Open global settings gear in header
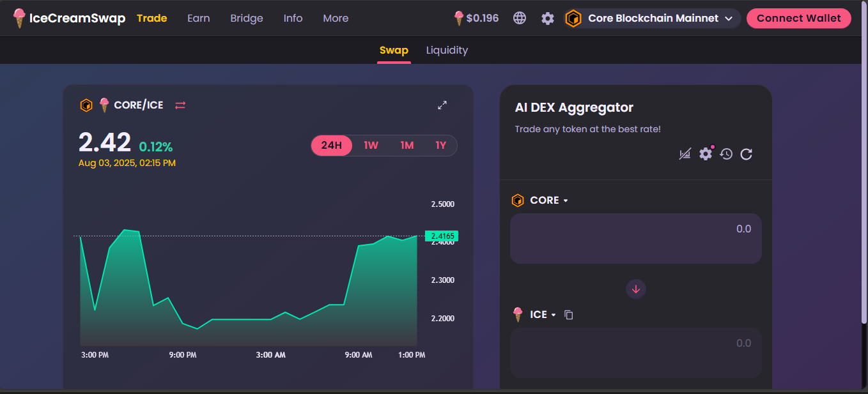Image resolution: width=868 pixels, height=394 pixels. [x=548, y=18]
